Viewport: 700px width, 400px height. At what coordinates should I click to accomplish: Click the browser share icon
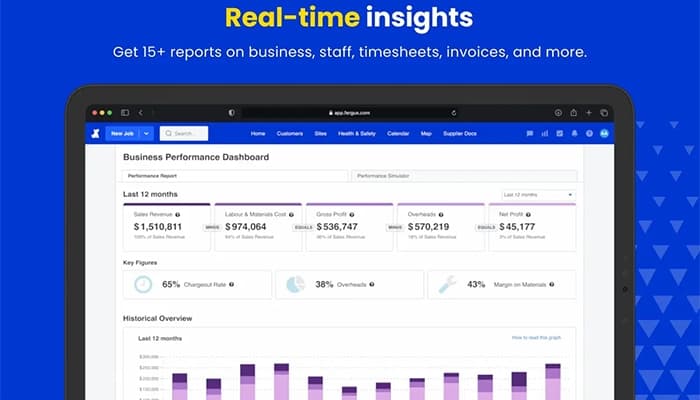click(574, 113)
